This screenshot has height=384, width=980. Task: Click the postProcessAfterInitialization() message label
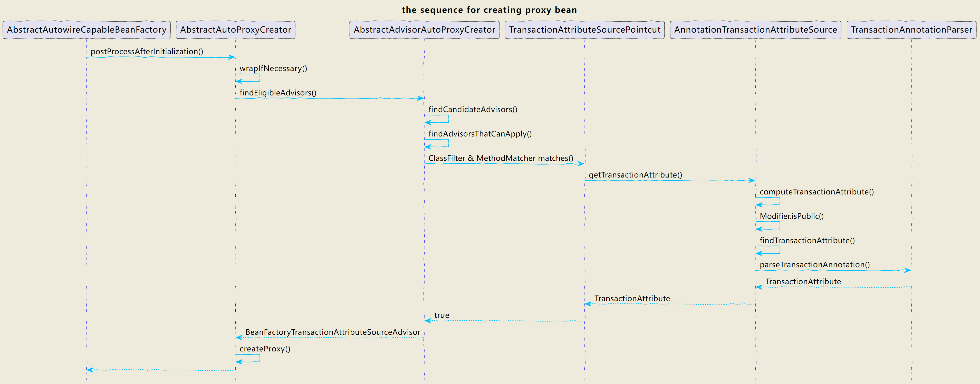147,51
